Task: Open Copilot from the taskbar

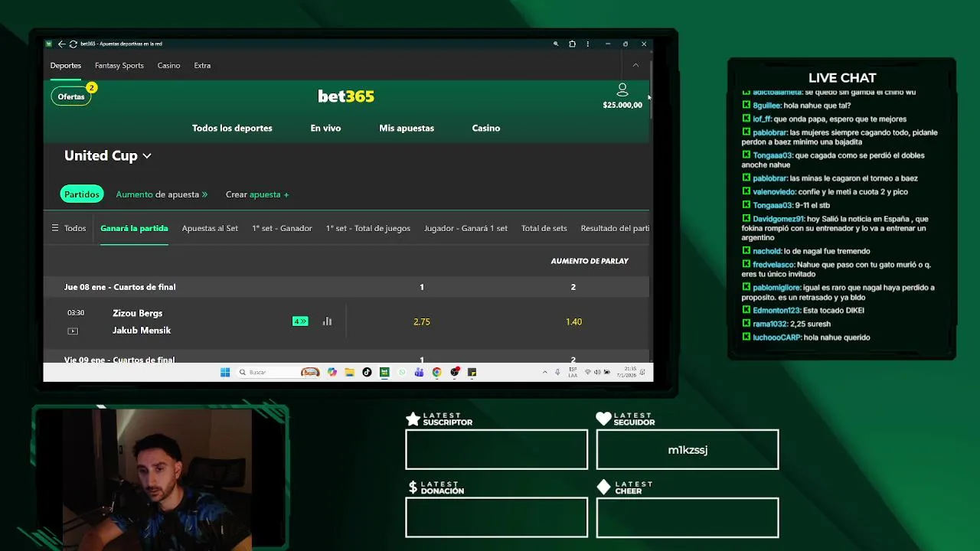Action: coord(332,372)
